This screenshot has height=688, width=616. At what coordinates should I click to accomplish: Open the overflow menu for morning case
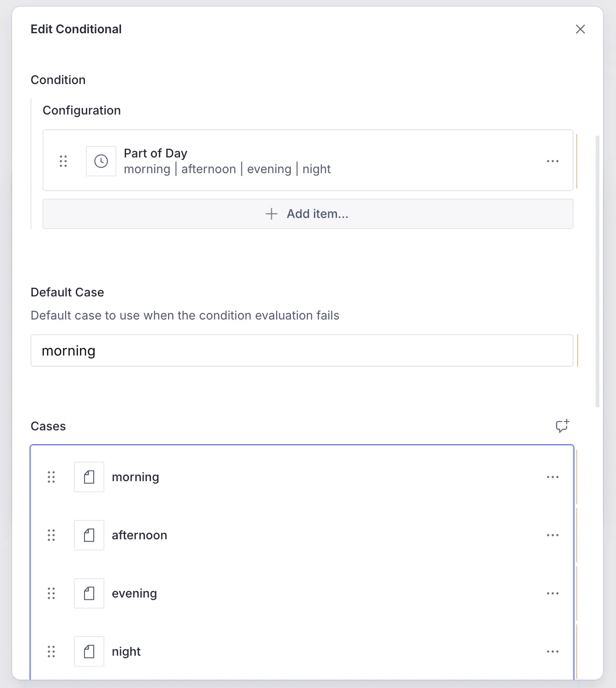point(553,477)
